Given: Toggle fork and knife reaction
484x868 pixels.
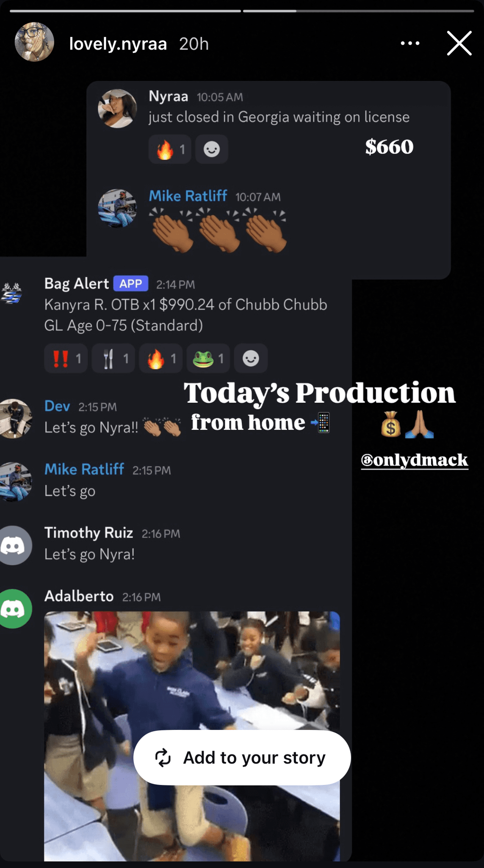Looking at the screenshot, I should point(113,359).
